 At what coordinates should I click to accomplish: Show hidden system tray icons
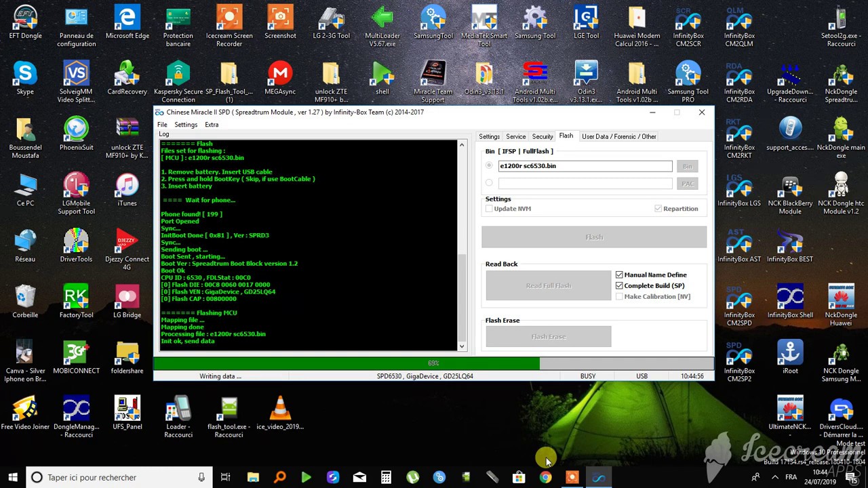(775, 477)
